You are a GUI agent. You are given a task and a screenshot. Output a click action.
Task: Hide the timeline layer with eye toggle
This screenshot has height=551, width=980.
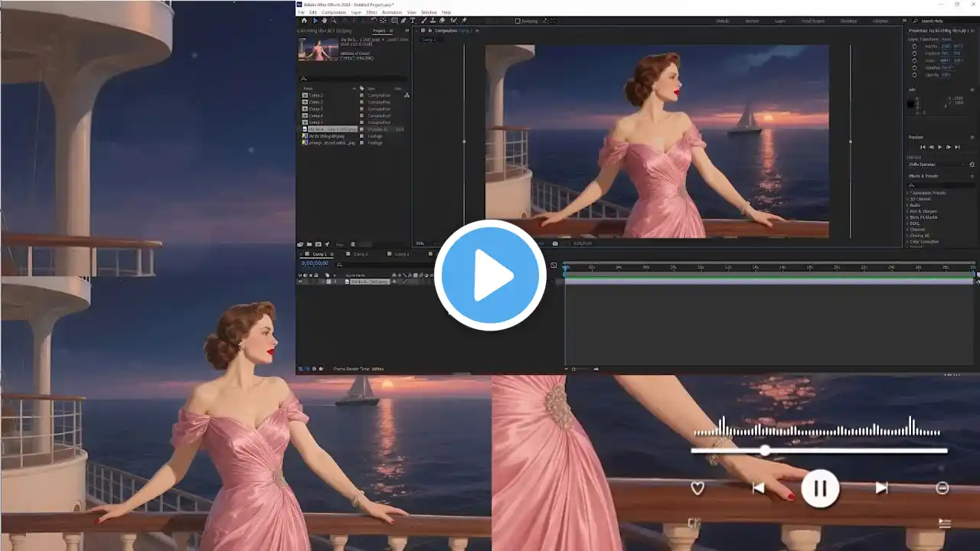click(x=300, y=282)
